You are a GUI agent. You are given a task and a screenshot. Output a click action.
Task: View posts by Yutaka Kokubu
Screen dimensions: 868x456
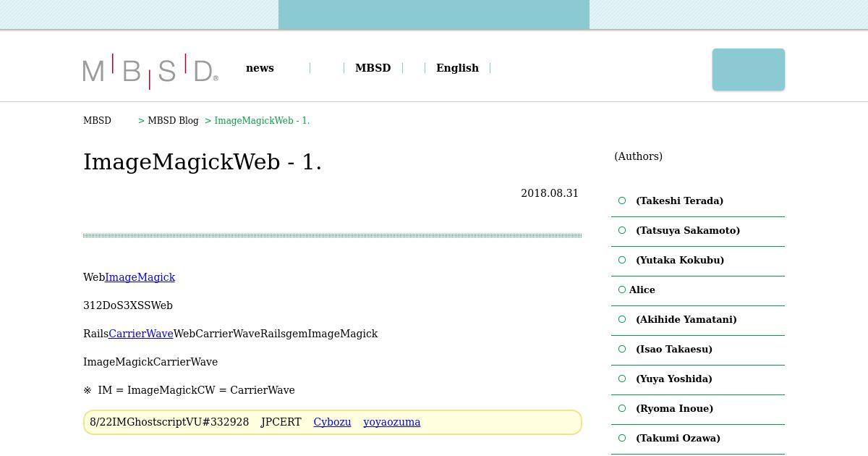680,261
